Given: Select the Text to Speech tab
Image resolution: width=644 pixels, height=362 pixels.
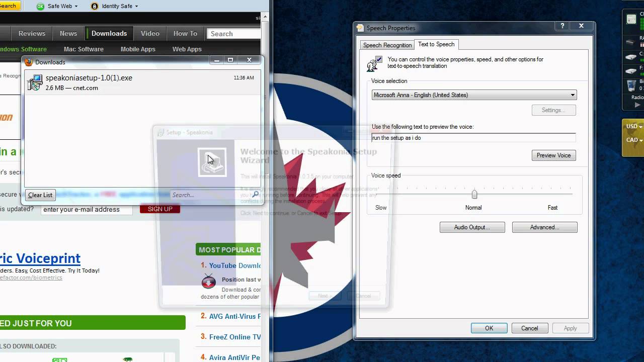Looking at the screenshot, I should (436, 44).
